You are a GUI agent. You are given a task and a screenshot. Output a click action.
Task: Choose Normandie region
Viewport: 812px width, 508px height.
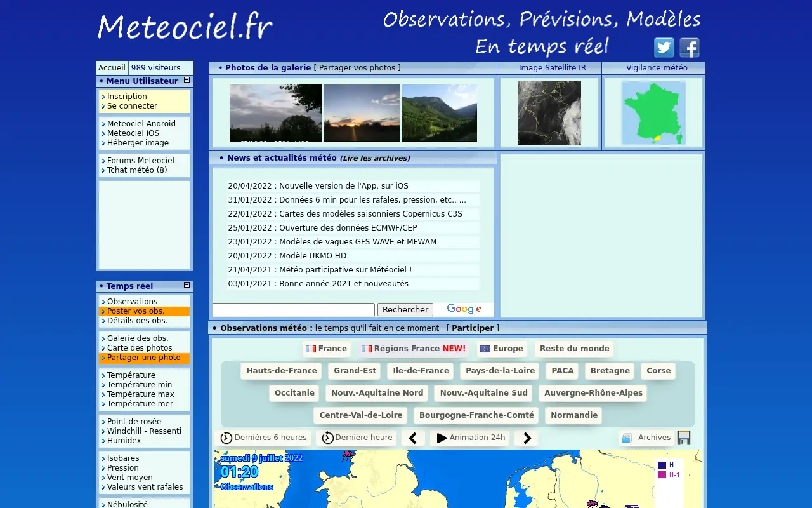(x=574, y=415)
